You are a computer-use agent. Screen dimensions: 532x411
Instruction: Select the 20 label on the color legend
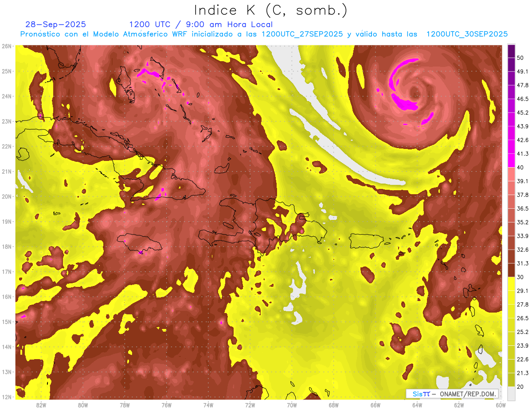pyautogui.click(x=520, y=387)
